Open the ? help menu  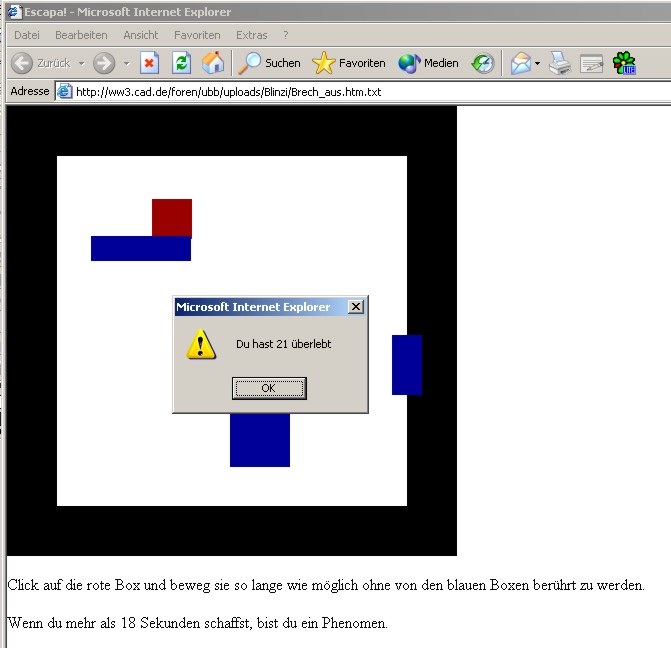point(286,35)
